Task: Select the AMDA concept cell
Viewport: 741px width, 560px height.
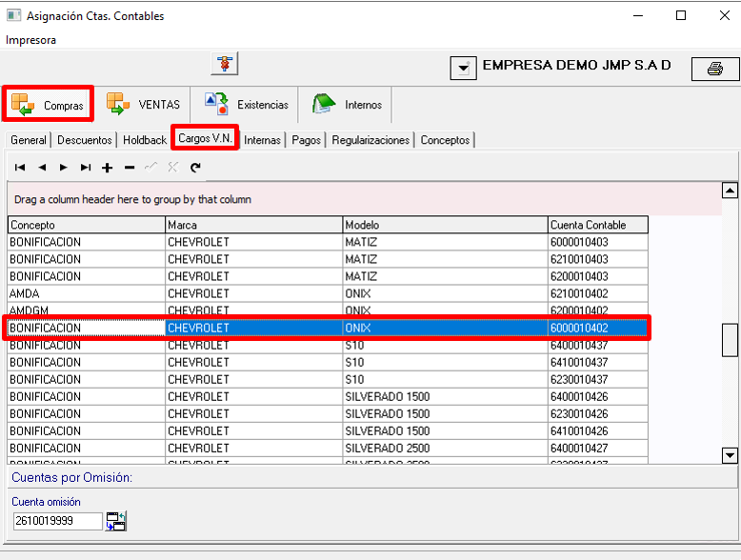Action: pyautogui.click(x=87, y=293)
